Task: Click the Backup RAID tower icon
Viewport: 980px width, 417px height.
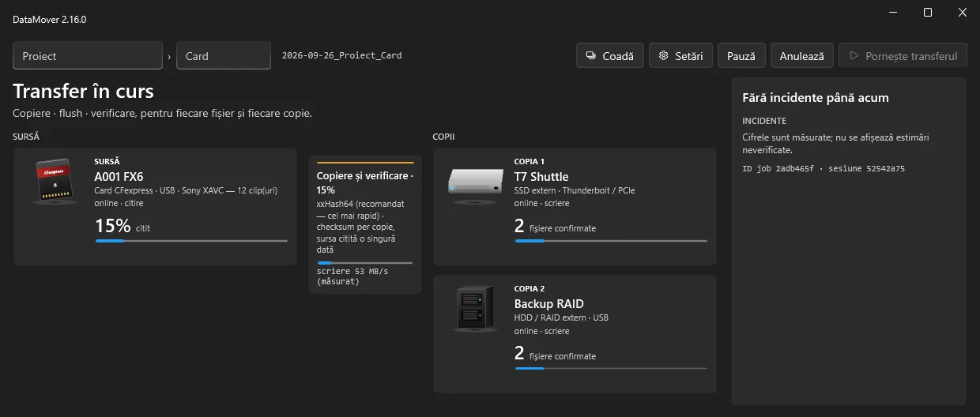Action: [474, 309]
